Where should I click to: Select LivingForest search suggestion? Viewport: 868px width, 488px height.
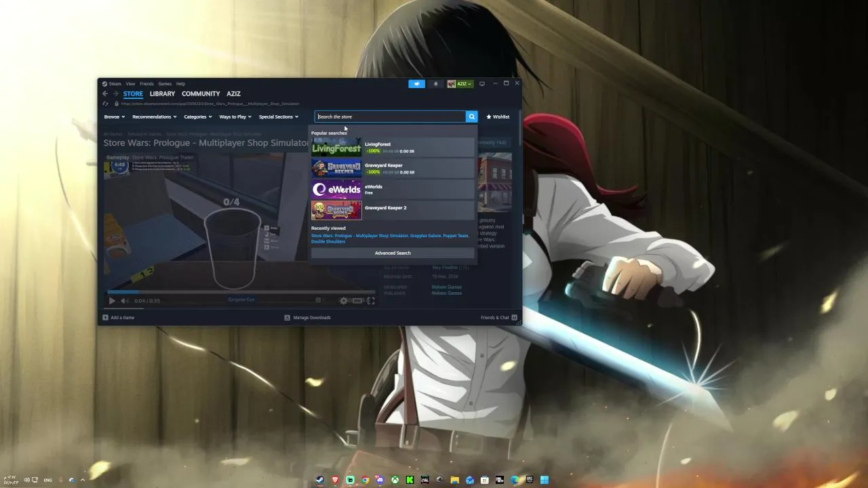pyautogui.click(x=393, y=147)
